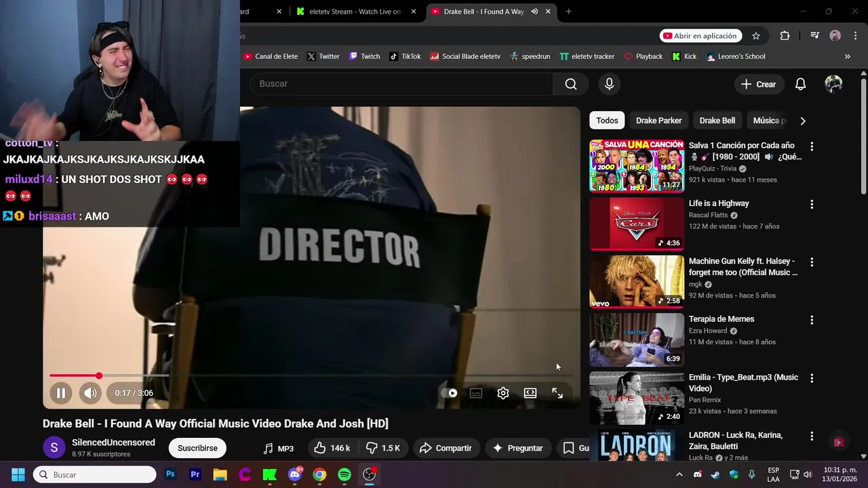The height and width of the screenshot is (488, 868).
Task: Expand hidden bookmarks chevron
Action: coord(847,56)
